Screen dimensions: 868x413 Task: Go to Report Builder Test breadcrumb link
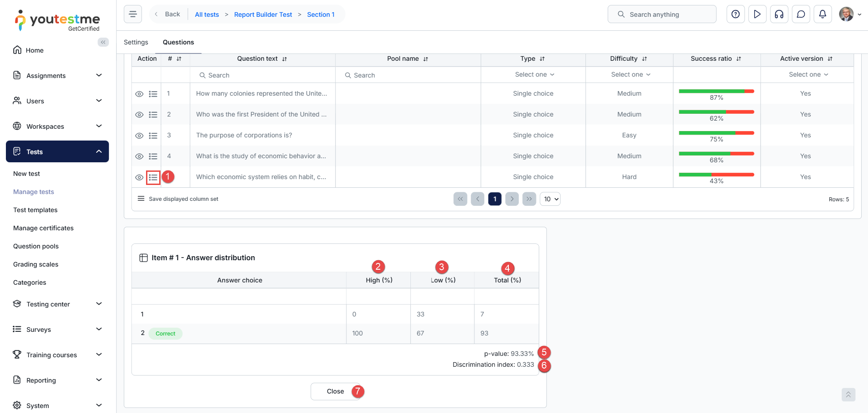pyautogui.click(x=263, y=15)
